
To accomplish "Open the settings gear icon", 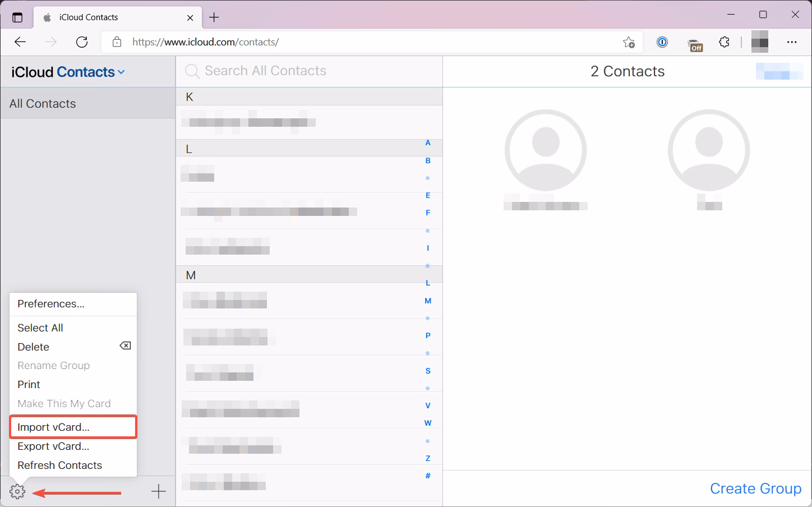I will [17, 491].
